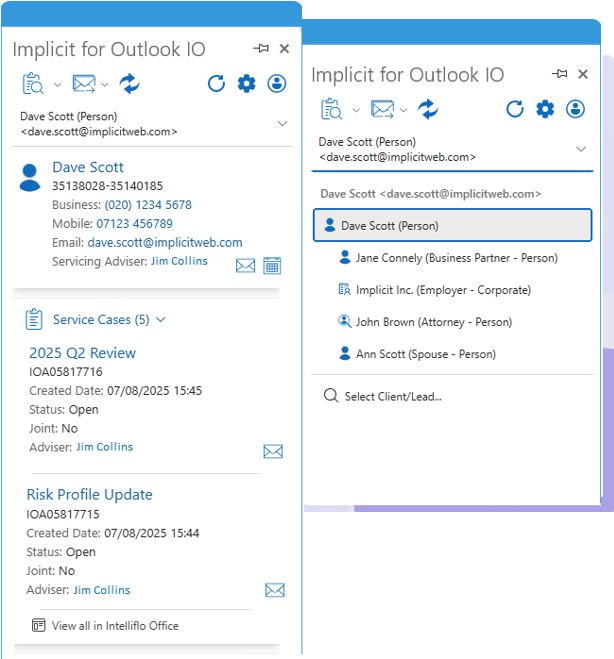Open settings gear in the panel with Service Cases
This screenshot has height=659, width=614.
pyautogui.click(x=247, y=83)
